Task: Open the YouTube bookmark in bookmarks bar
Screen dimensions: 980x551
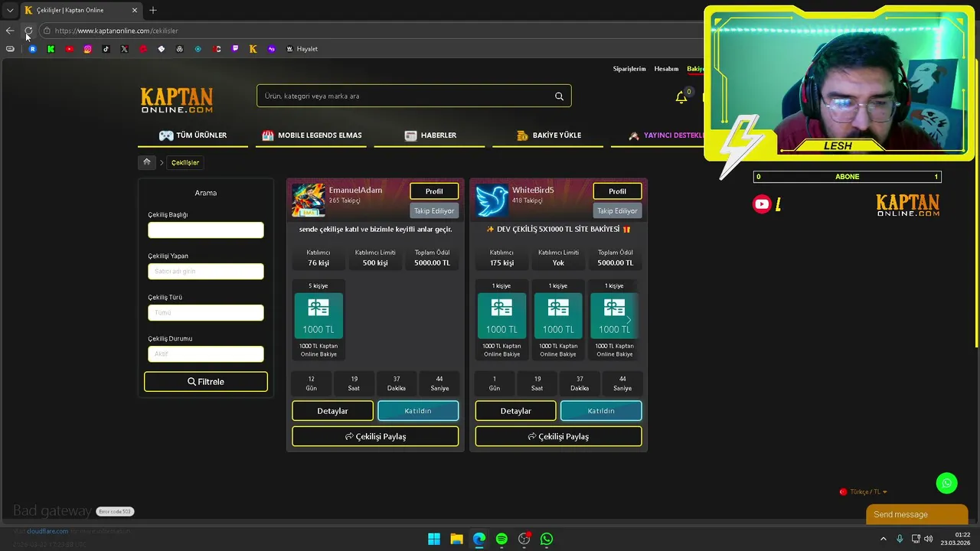Action: coord(70,49)
